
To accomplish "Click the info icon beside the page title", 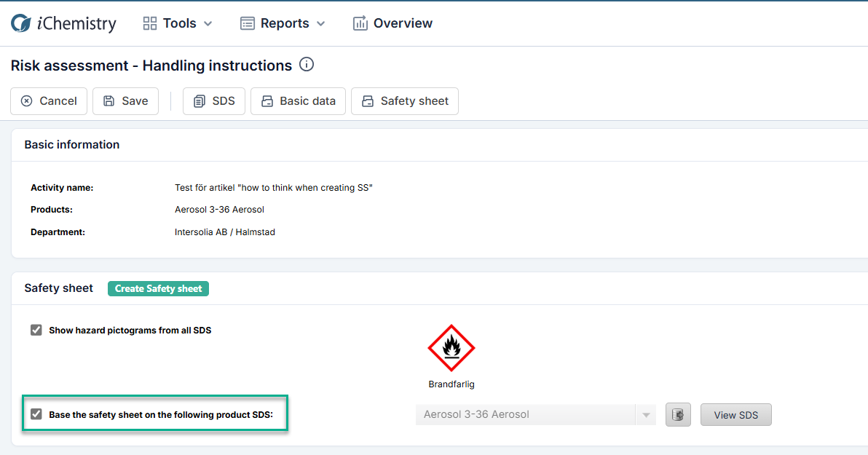I will click(306, 65).
